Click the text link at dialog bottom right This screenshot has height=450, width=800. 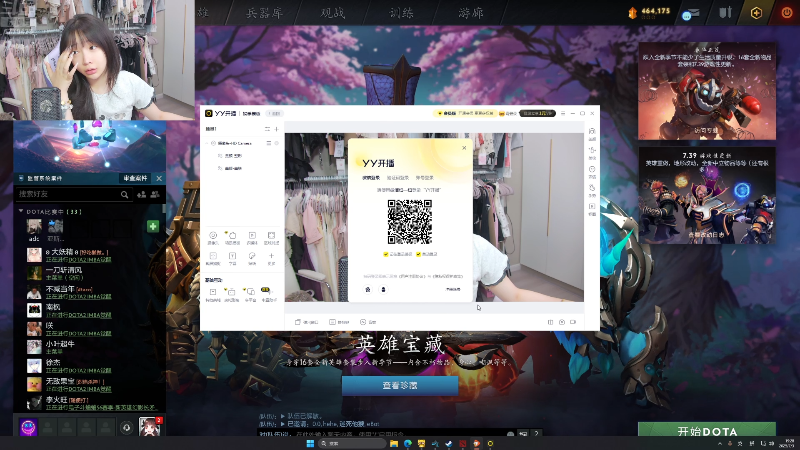coord(453,289)
